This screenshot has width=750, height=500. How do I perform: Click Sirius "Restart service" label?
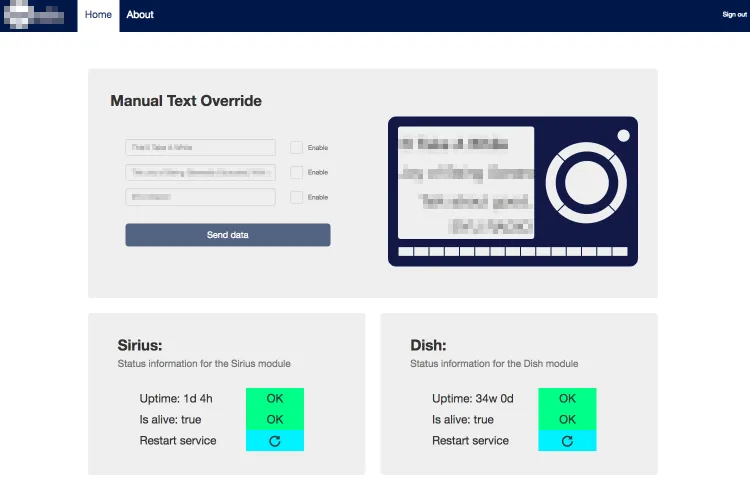[x=178, y=441]
